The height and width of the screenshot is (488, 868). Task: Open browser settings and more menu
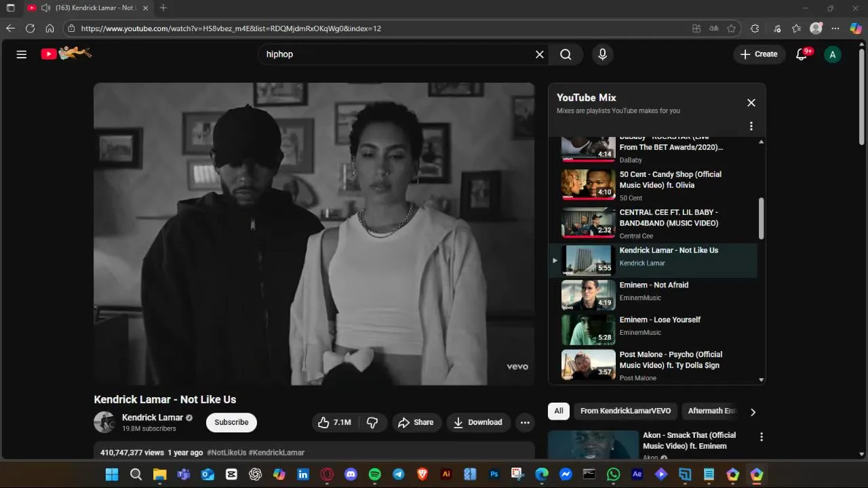(835, 28)
